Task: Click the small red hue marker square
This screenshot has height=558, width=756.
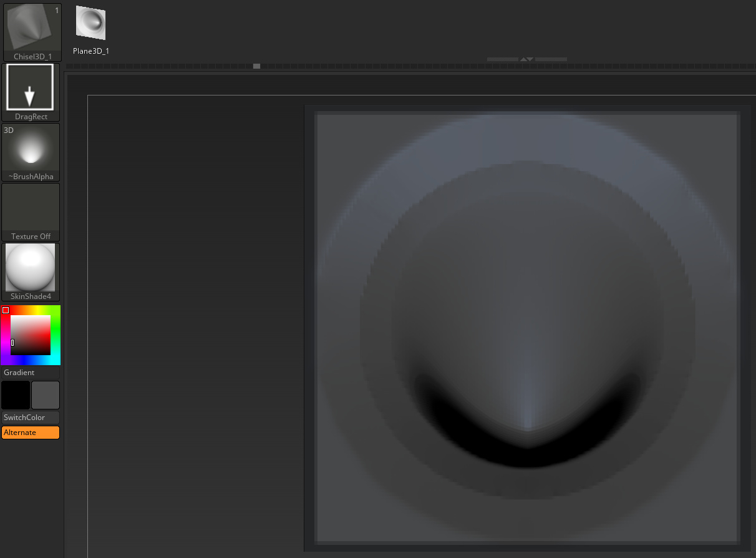Action: click(6, 310)
